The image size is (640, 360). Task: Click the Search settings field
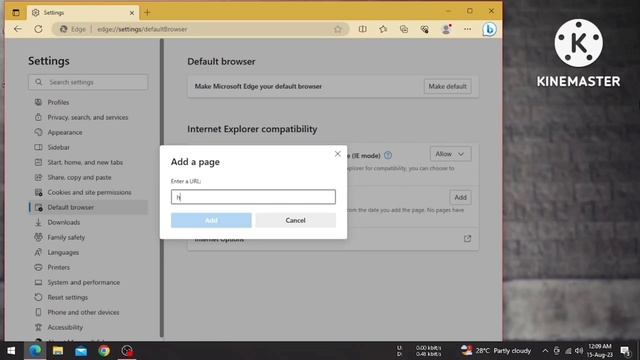click(88, 82)
